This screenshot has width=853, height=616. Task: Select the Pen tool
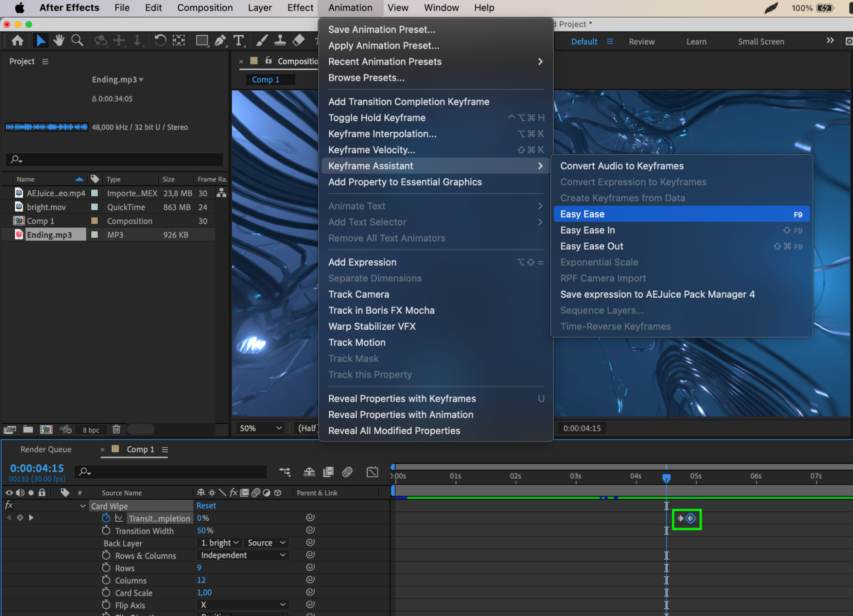tap(220, 41)
